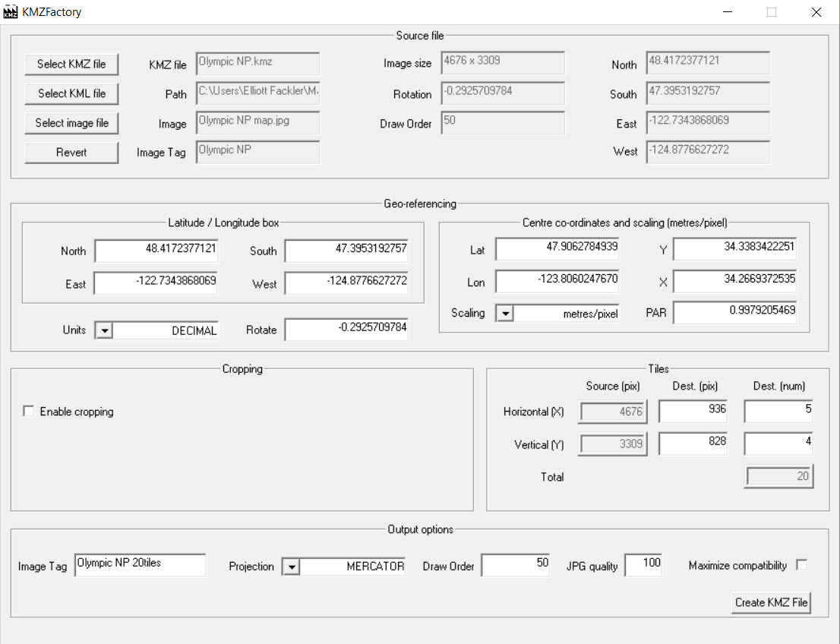Image resolution: width=840 pixels, height=644 pixels.
Task: Click the Select KML file button
Action: pos(71,94)
